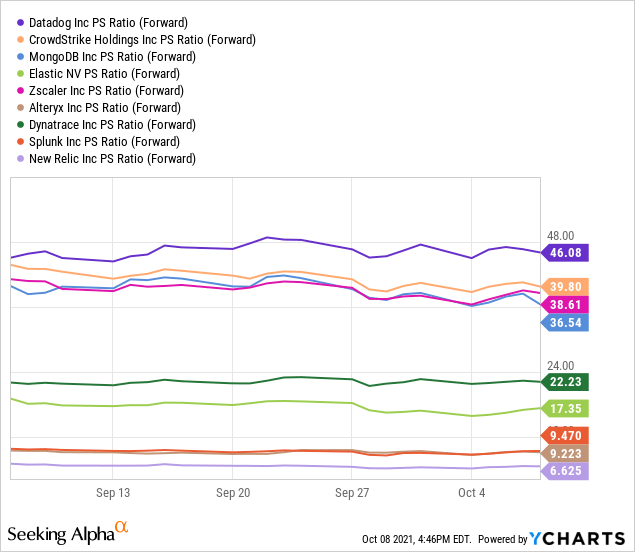Click the 22.23 Dynatrace value tag
Image resolution: width=635 pixels, height=552 pixels.
point(564,382)
